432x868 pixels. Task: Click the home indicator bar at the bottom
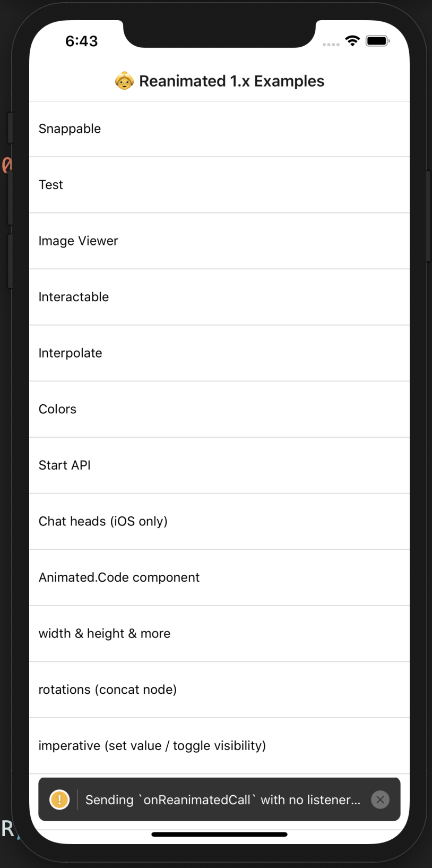coord(219,834)
